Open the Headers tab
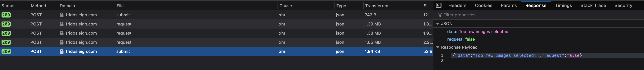The width and height of the screenshot is (644, 70). tap(457, 6)
